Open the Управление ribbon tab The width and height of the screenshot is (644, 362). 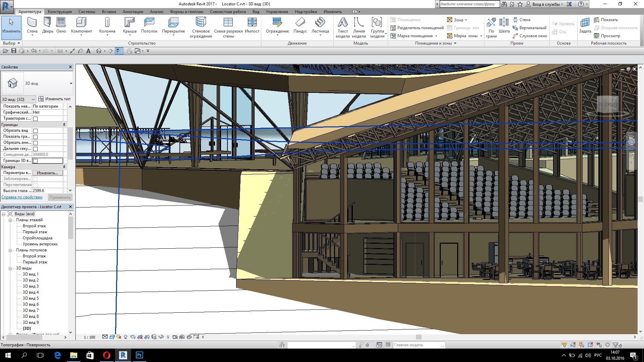coord(277,12)
